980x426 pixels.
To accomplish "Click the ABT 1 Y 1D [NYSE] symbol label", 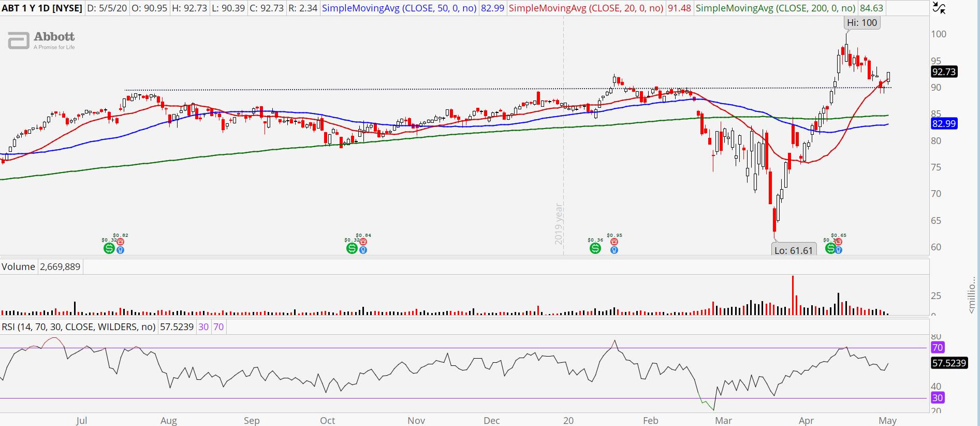I will pyautogui.click(x=42, y=8).
